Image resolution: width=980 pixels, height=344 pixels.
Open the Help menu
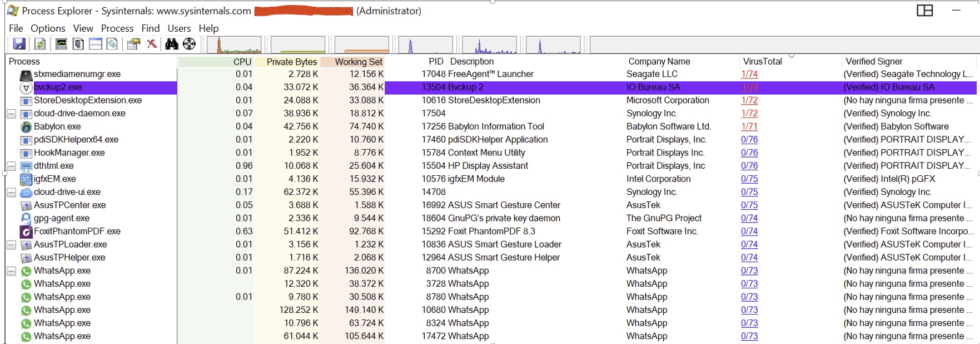point(208,28)
